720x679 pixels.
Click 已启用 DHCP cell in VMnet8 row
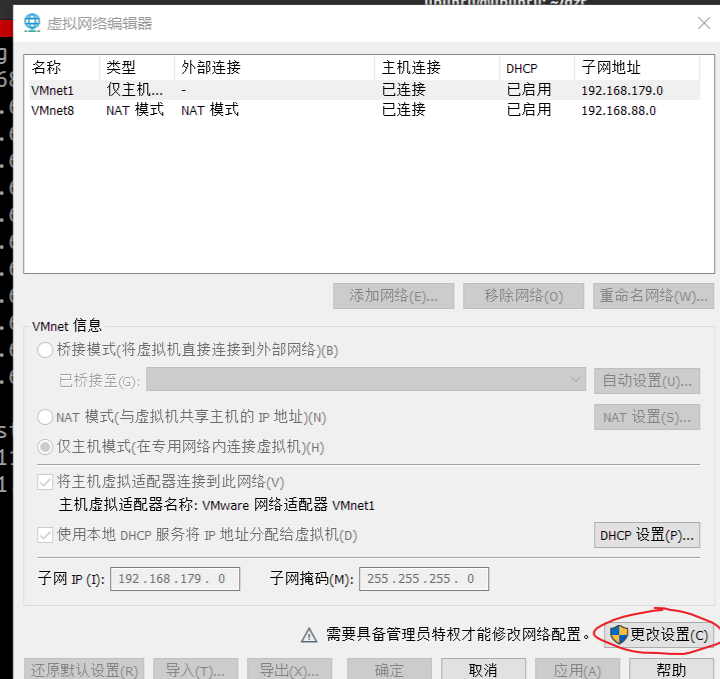[529, 110]
